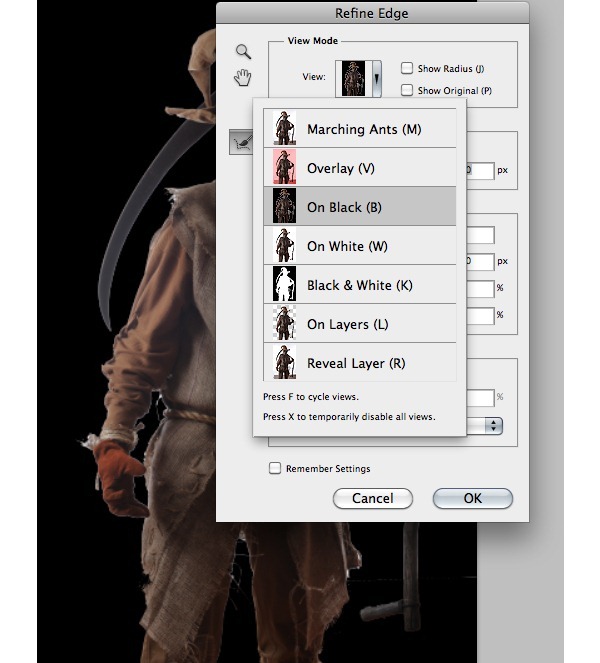The image size is (600, 663).
Task: Click the On Layers checkerboard thumbnail
Action: (284, 323)
